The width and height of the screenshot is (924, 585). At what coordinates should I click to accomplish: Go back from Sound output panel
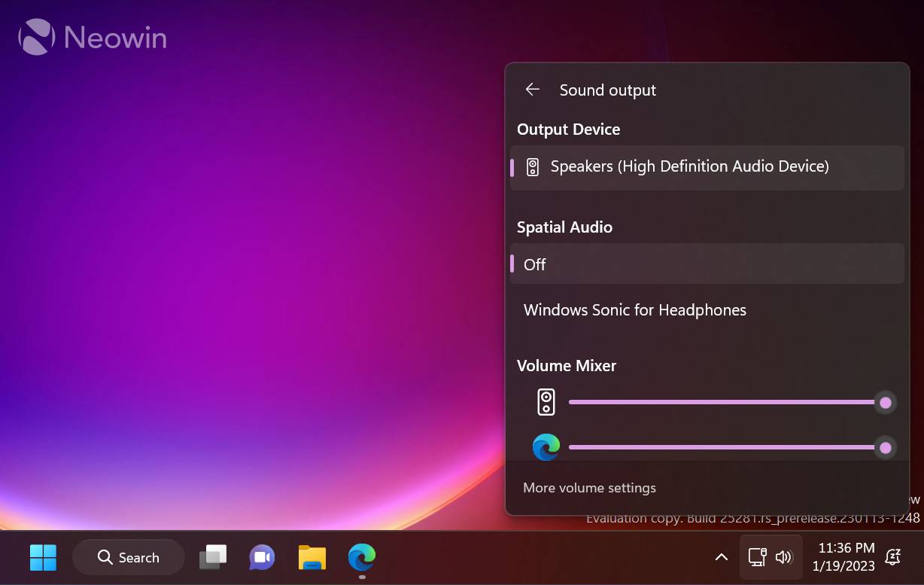[532, 89]
